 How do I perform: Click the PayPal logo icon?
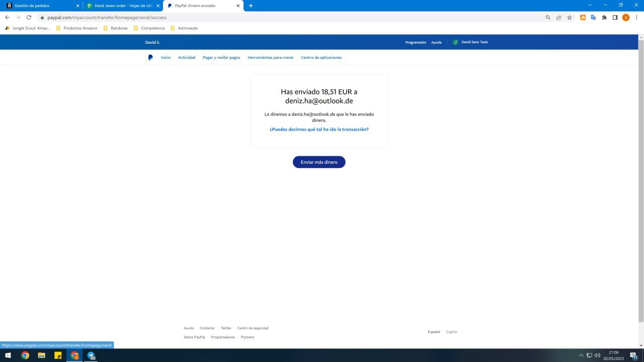click(150, 57)
